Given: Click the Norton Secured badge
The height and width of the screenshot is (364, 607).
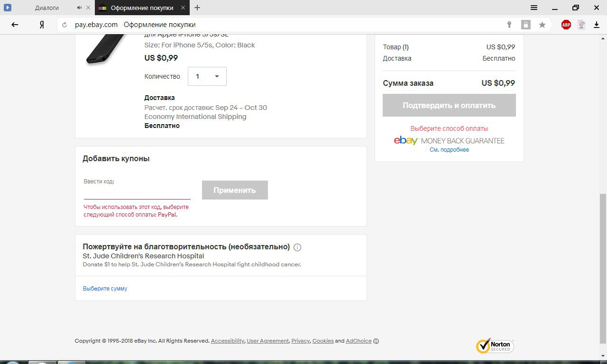Looking at the screenshot, I should [495, 346].
